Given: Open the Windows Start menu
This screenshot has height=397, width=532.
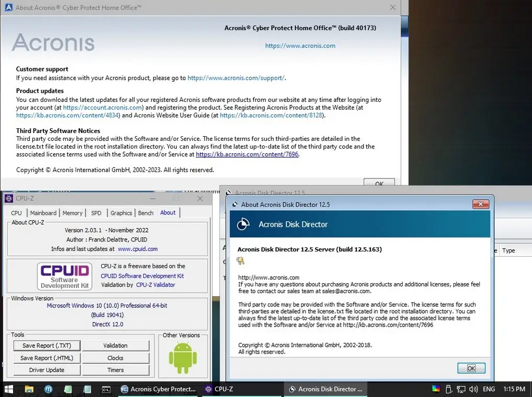Looking at the screenshot, I should [8, 389].
